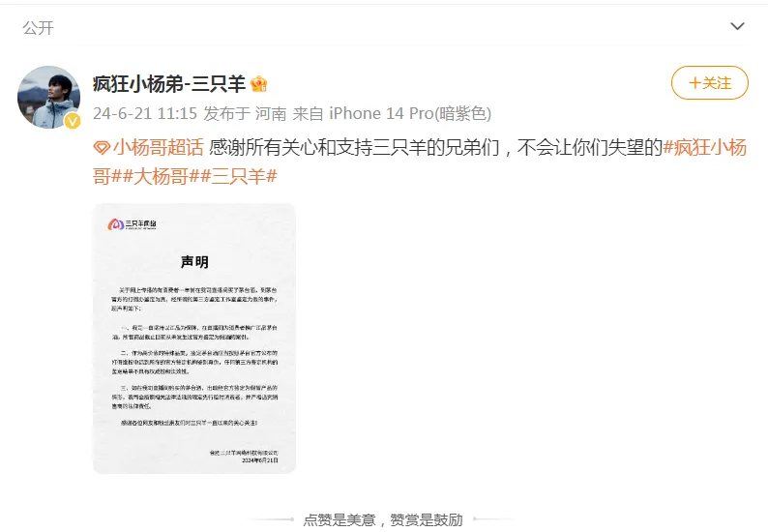Image resolution: width=768 pixels, height=532 pixels.
Task: Open the #疯狂小杨哥# hashtag
Action: [419, 162]
